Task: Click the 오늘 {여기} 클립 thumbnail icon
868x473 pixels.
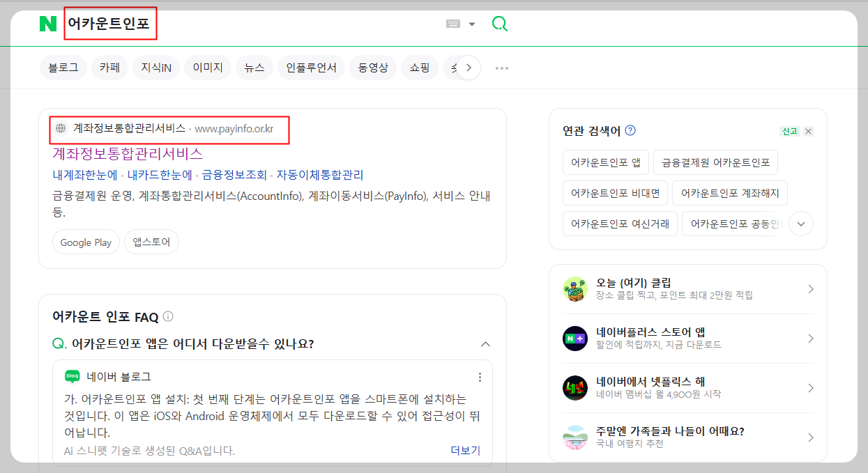Action: 575,289
